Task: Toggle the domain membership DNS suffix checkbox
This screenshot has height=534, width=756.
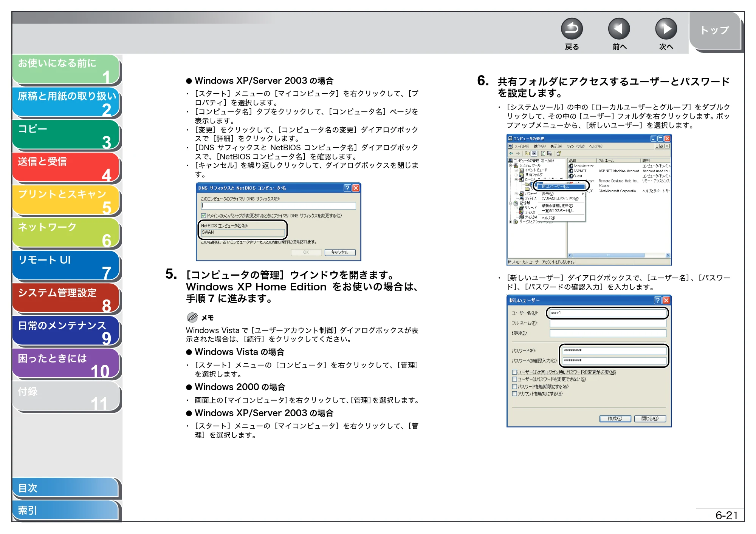Action: coord(203,216)
